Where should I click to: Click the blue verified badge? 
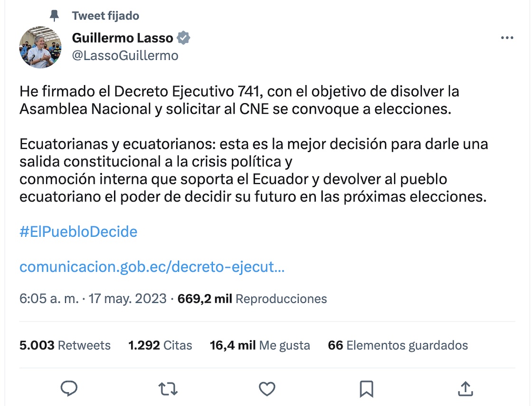(183, 38)
